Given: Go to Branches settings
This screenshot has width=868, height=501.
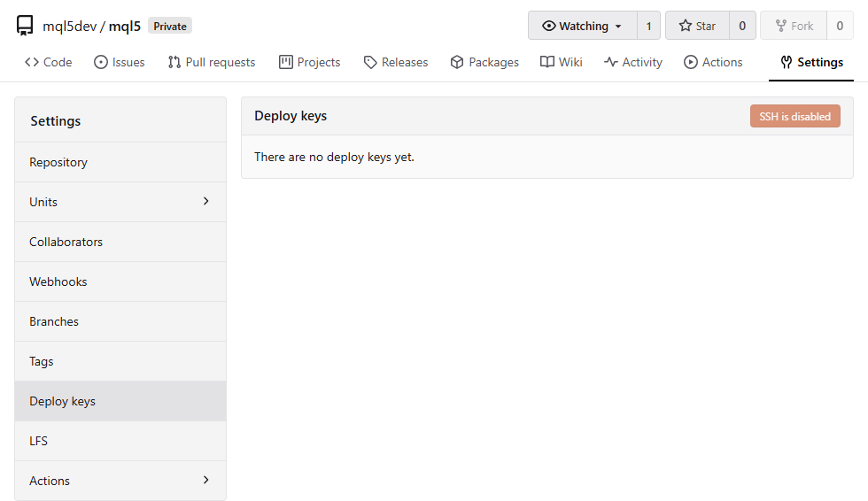Looking at the screenshot, I should 120,321.
